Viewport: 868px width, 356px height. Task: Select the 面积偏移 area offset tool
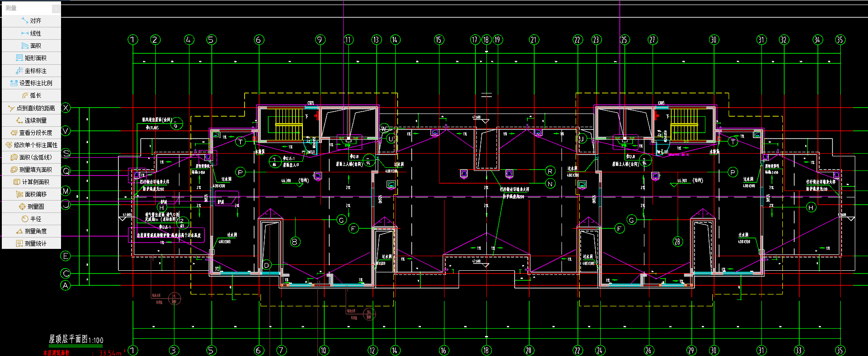[31, 194]
